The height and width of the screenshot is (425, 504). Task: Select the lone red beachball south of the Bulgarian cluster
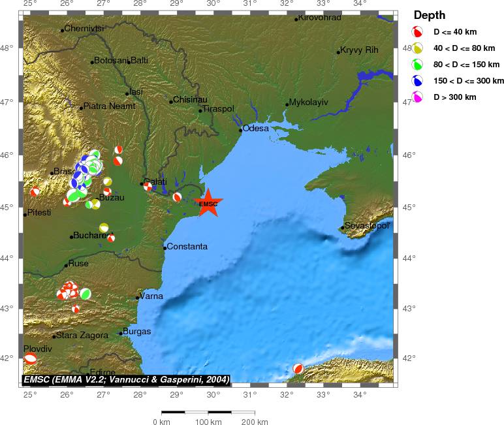pos(76,309)
